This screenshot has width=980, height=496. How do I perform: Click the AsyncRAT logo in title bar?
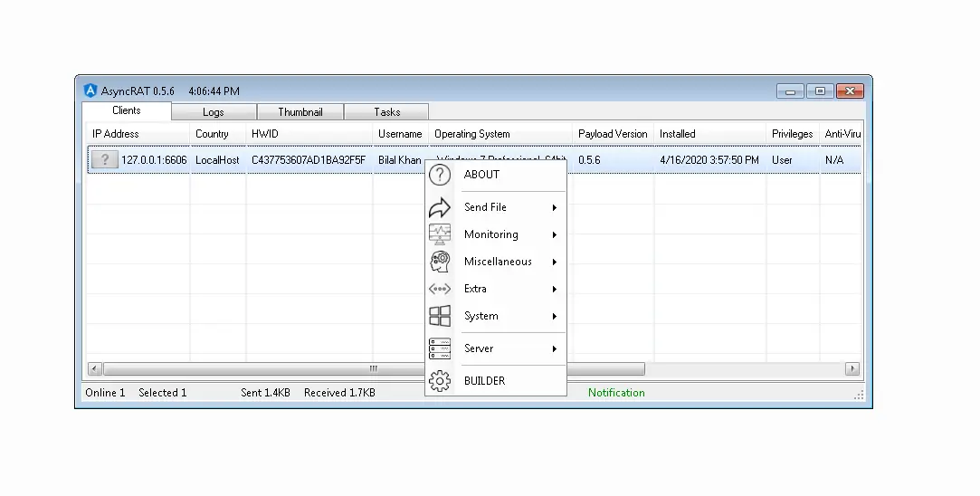(90, 91)
